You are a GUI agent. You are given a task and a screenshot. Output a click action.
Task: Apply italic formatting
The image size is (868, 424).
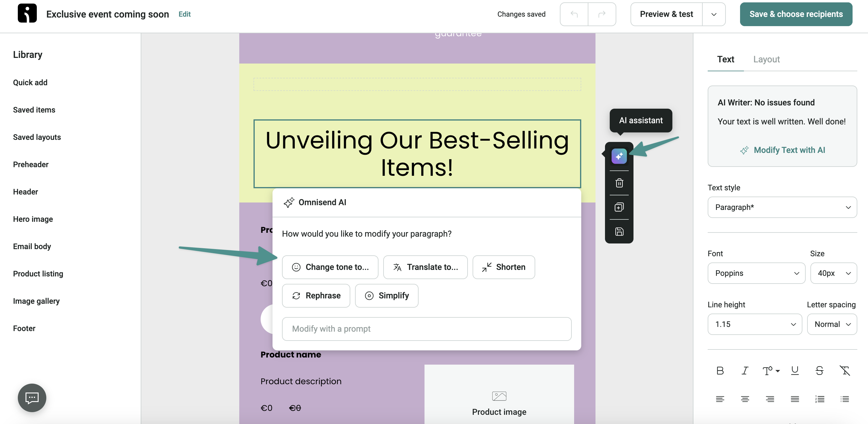pos(745,371)
